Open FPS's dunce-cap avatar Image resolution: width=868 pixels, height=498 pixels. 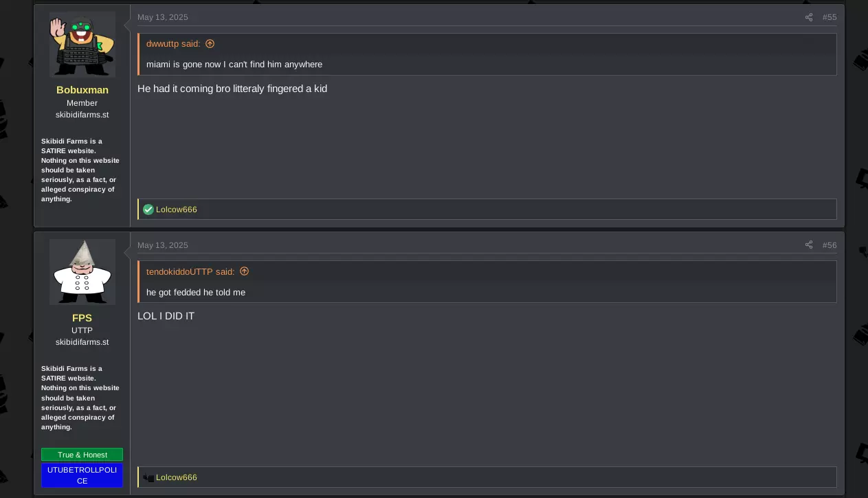coord(82,272)
